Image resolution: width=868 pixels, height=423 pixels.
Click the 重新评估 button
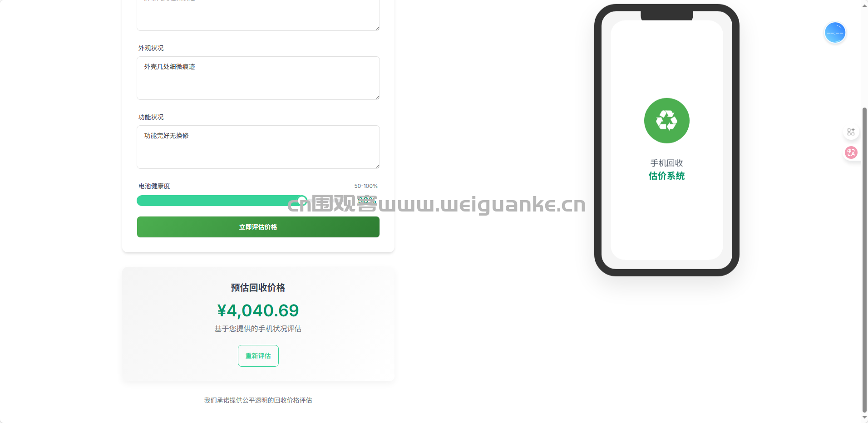point(258,356)
